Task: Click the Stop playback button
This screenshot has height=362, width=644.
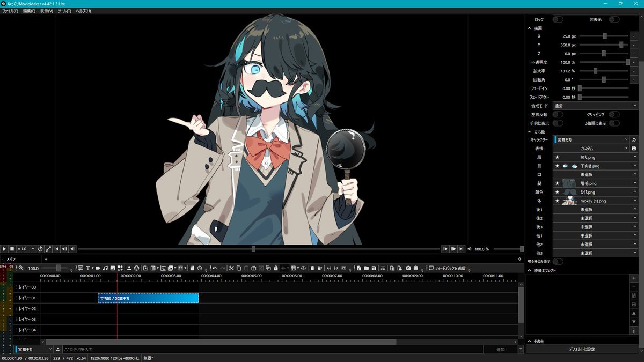Action: click(x=12, y=249)
